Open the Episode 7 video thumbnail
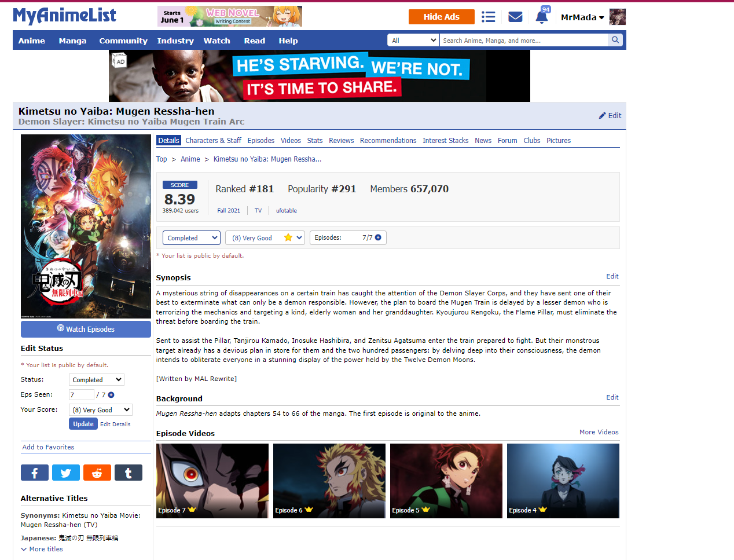The height and width of the screenshot is (560, 734). coord(212,481)
